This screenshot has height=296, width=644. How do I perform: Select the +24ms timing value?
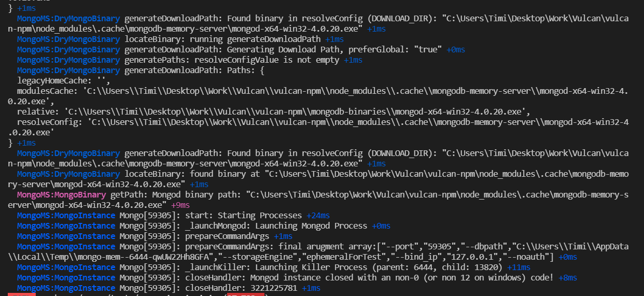(318, 216)
